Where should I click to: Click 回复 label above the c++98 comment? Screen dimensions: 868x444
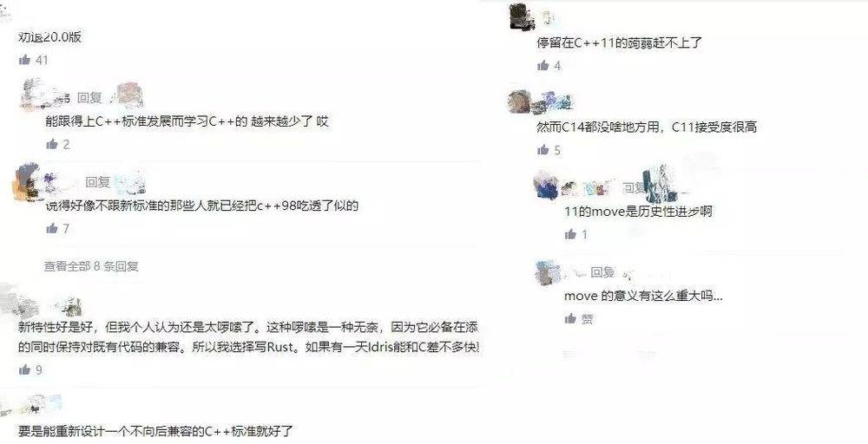tap(98, 182)
